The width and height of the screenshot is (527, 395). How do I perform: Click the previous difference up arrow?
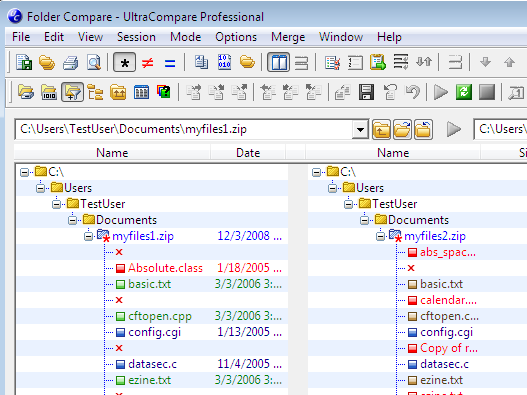tap(510, 62)
